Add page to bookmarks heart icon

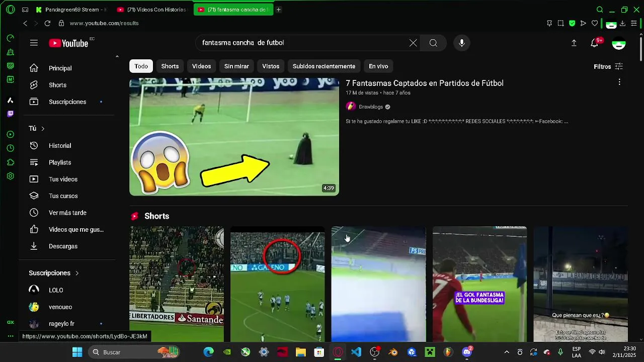click(x=595, y=23)
